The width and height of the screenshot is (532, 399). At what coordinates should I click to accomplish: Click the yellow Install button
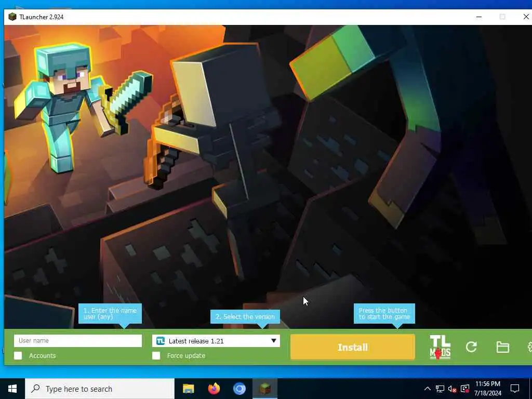[353, 347]
